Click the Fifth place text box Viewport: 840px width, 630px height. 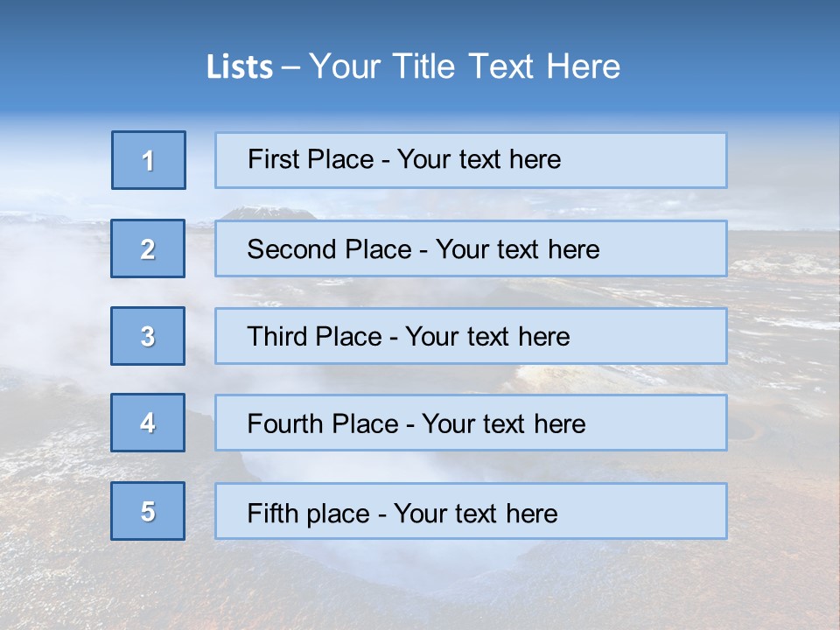(471, 511)
